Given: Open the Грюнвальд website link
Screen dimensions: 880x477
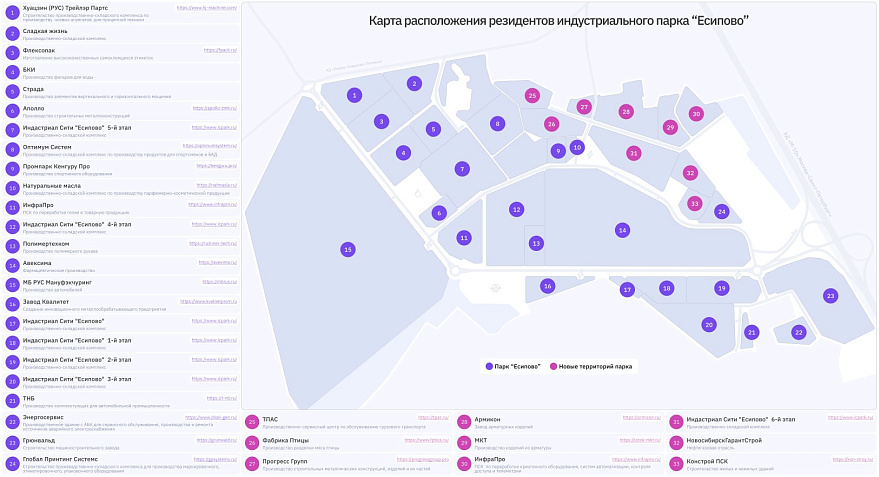Looking at the screenshot, I should click(x=217, y=441).
